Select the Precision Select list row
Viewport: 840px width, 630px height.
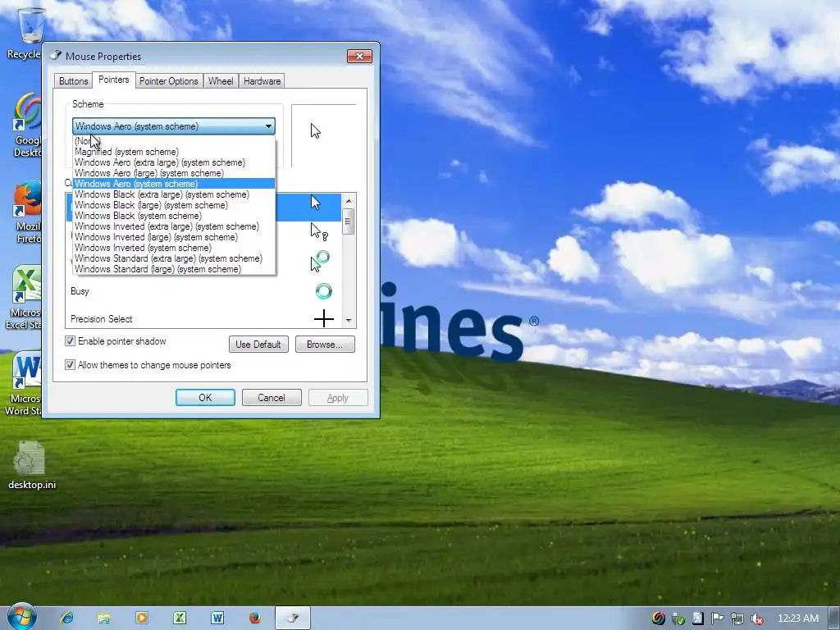[203, 319]
